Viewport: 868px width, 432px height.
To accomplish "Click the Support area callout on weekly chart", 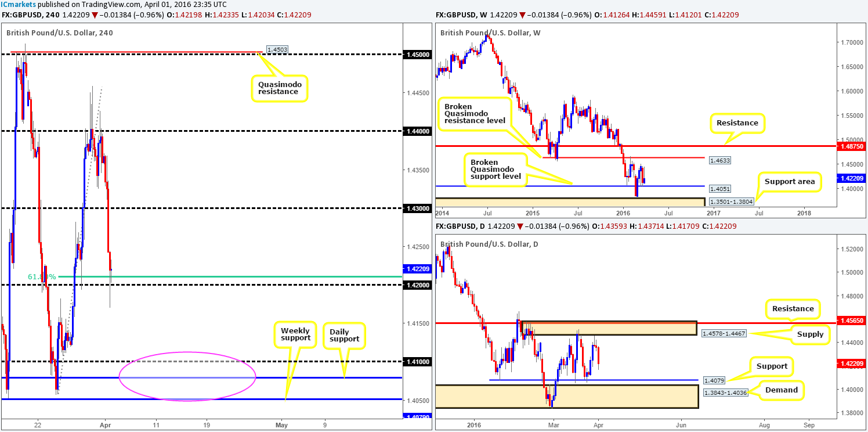I will pyautogui.click(x=789, y=181).
